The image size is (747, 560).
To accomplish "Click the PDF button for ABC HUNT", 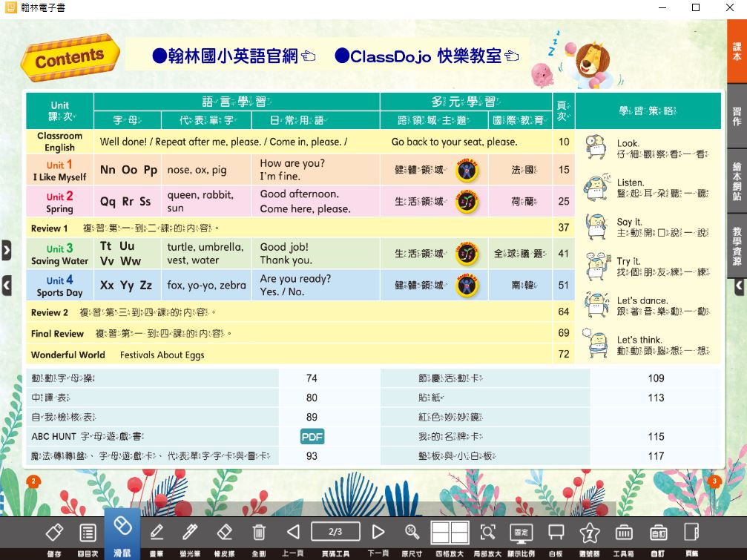I will pos(312,437).
